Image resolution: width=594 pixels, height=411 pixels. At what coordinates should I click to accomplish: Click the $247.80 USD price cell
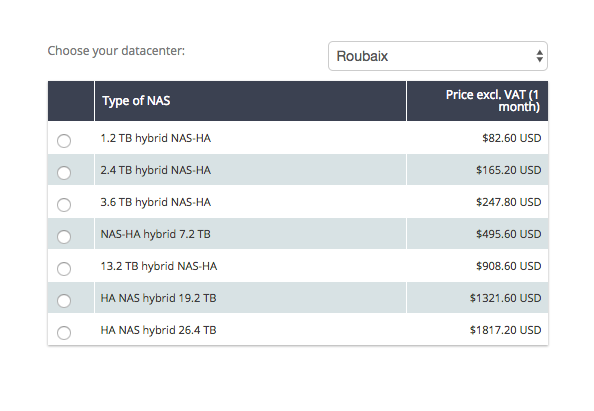tap(508, 202)
